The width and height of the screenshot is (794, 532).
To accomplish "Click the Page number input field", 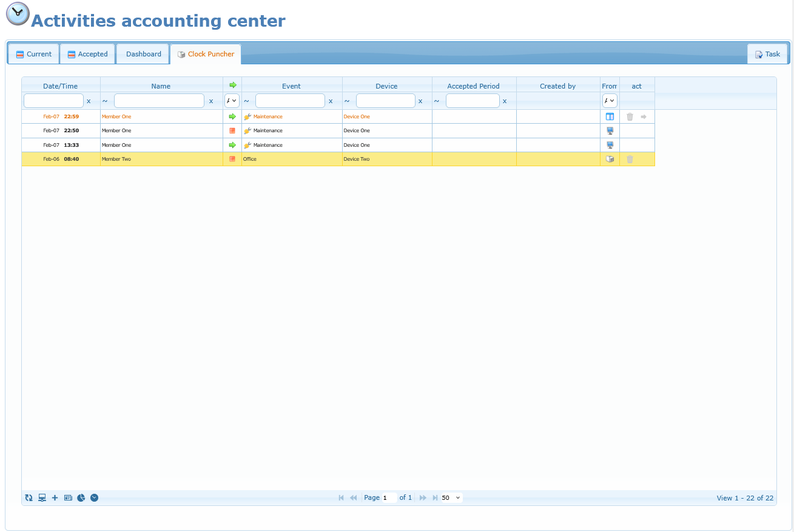I will coord(389,497).
